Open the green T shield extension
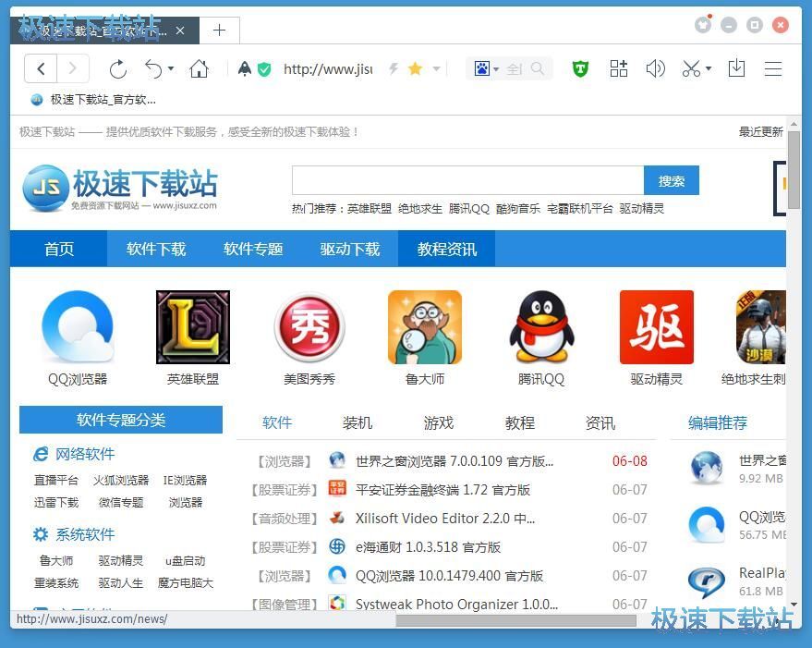812x648 pixels. point(580,68)
